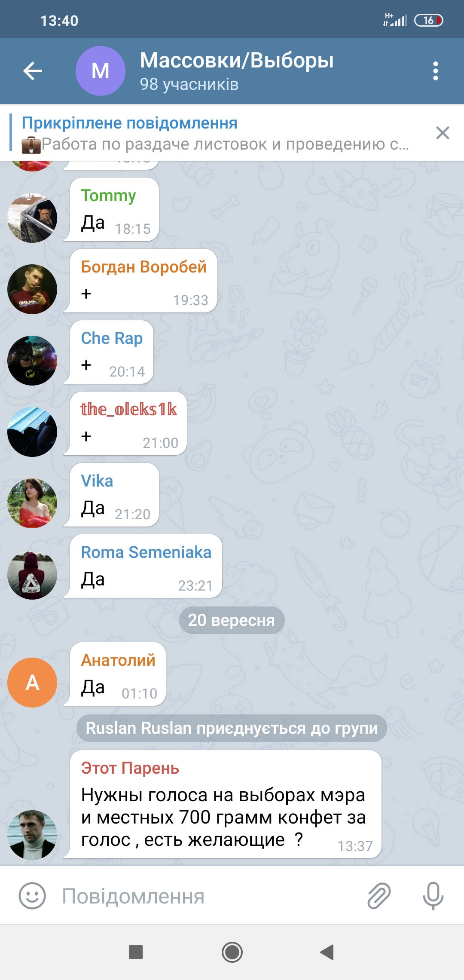Open the pinned message about листовок
This screenshot has height=980, width=464.
tap(215, 133)
